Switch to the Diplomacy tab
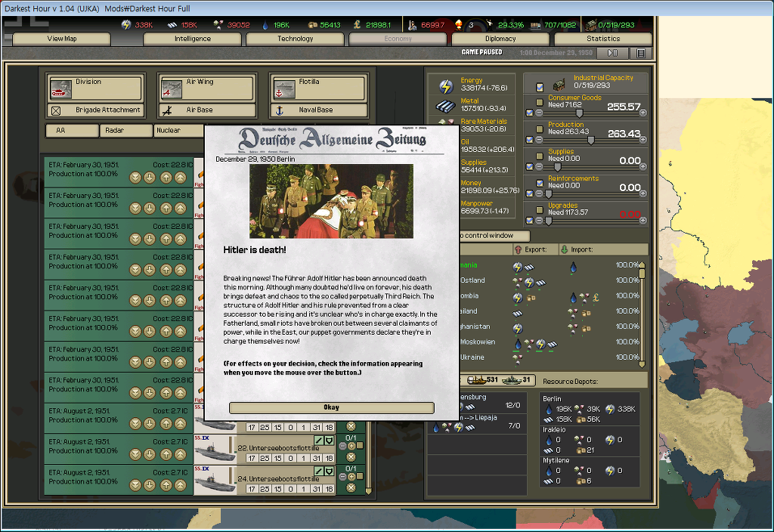 point(500,39)
